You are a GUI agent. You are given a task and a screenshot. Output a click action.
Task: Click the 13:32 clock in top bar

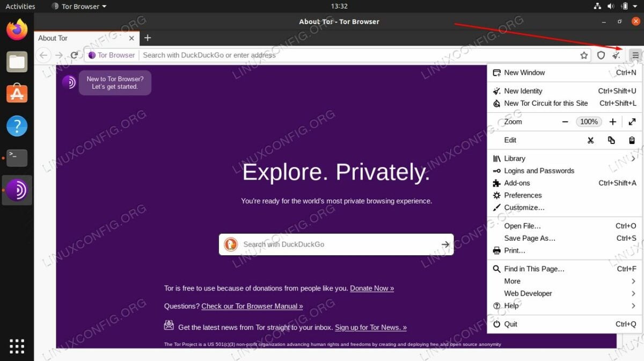pyautogui.click(x=339, y=6)
